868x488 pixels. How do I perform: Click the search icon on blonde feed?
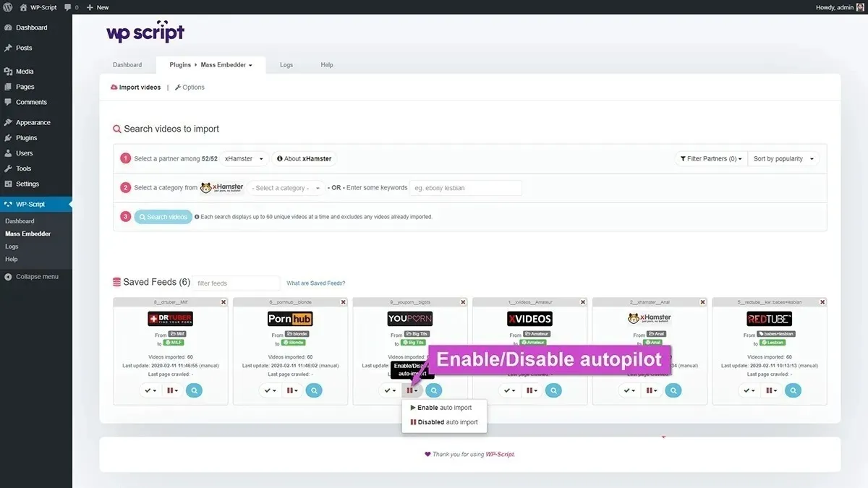click(314, 390)
